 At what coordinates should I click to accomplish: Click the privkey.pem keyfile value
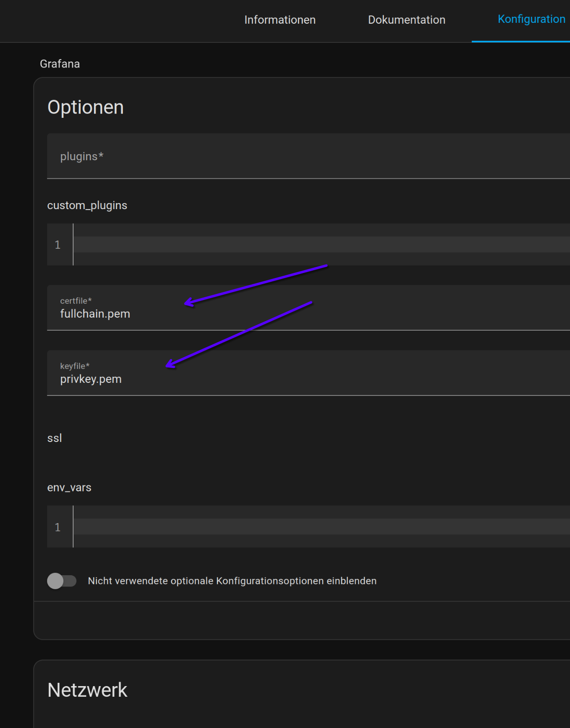[91, 379]
